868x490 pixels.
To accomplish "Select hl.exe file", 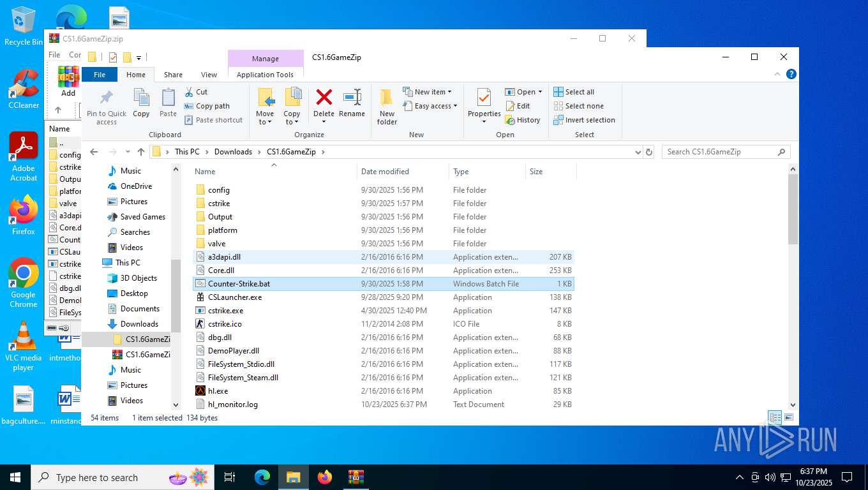I will pyautogui.click(x=383, y=391).
